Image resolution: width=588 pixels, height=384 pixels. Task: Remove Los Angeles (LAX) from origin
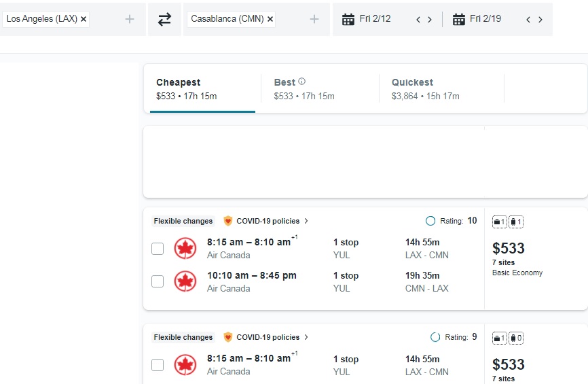(84, 20)
